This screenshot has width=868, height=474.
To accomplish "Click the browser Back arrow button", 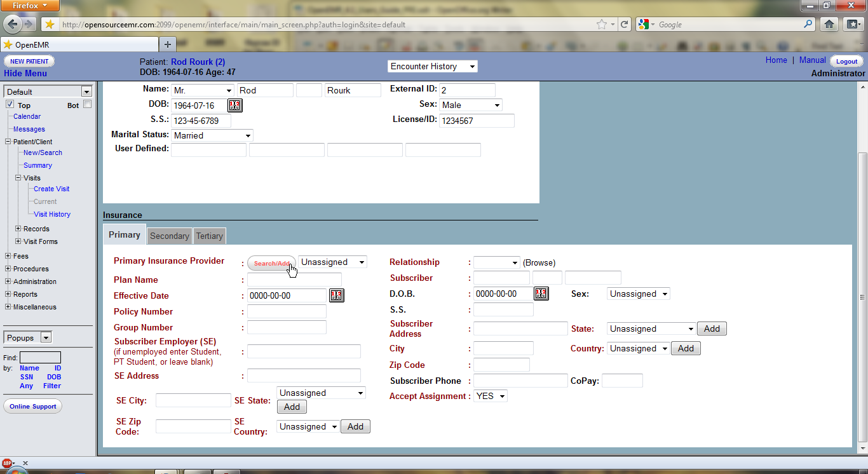I will [x=13, y=24].
